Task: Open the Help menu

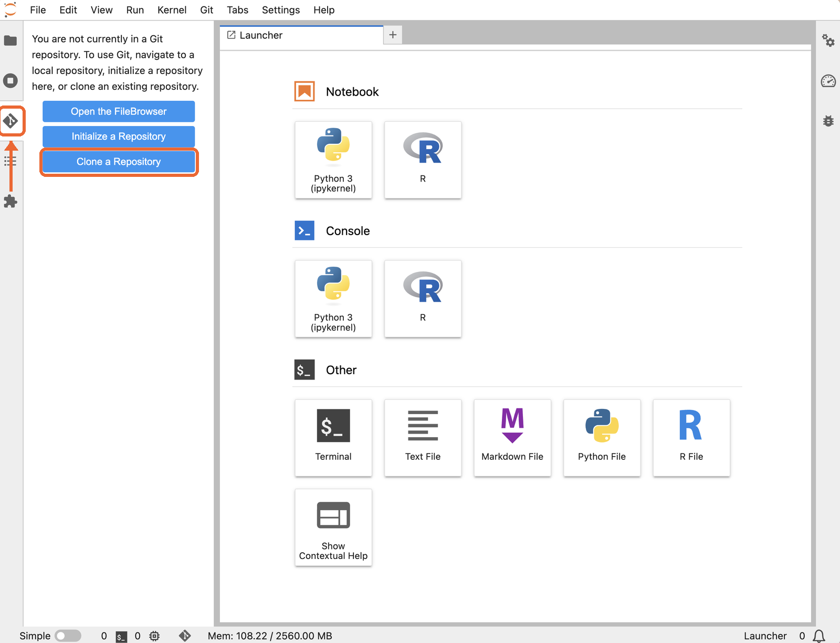Action: click(x=324, y=10)
